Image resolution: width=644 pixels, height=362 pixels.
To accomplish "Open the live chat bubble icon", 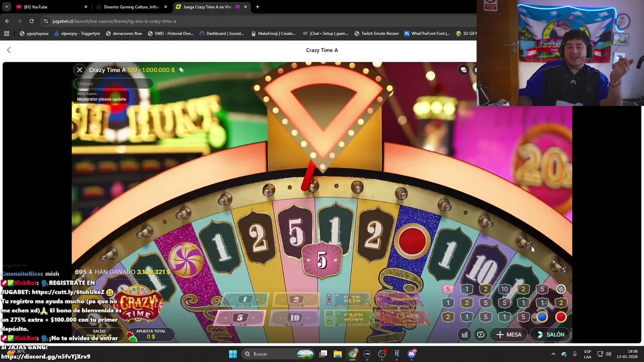I will [x=463, y=70].
